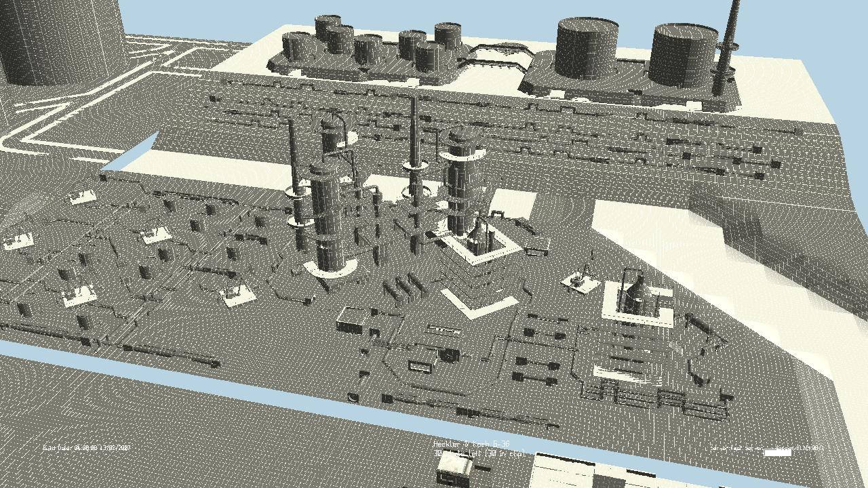Click the white bar beside the server text

coord(777,452)
